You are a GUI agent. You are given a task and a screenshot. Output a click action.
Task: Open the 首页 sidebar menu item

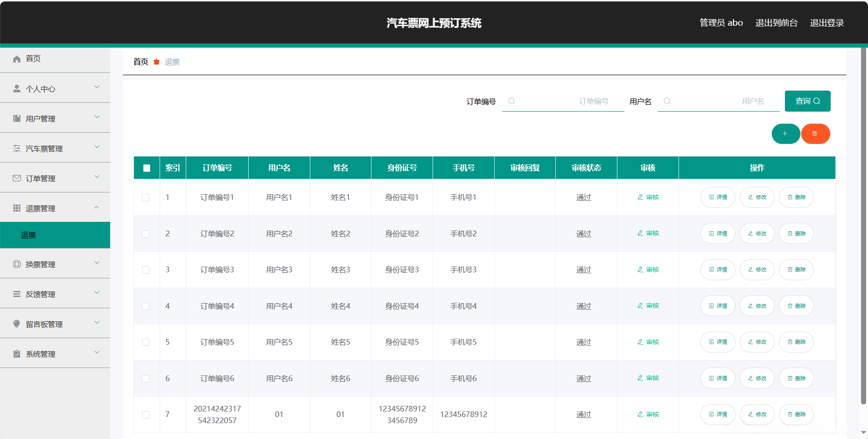pyautogui.click(x=55, y=59)
